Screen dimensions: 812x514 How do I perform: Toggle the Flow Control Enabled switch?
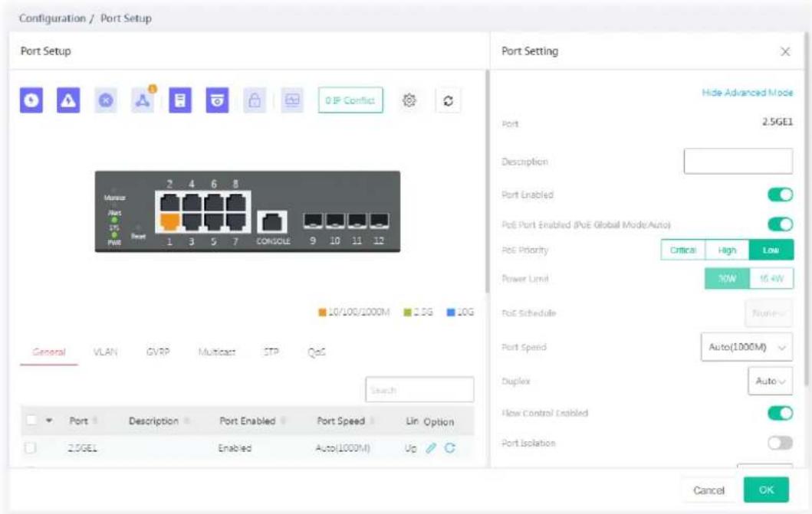781,413
